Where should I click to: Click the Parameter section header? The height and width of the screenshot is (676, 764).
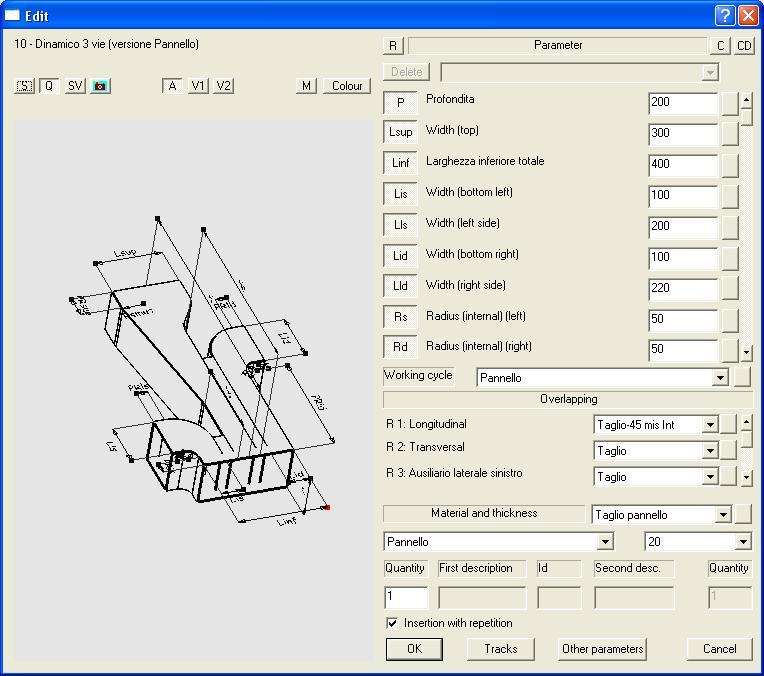point(557,46)
